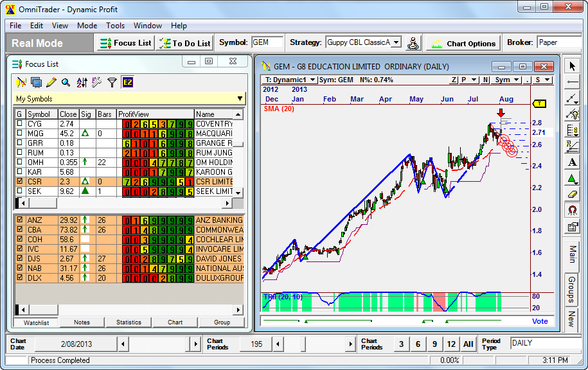Uncheck the DLX row checkbox

(19, 277)
